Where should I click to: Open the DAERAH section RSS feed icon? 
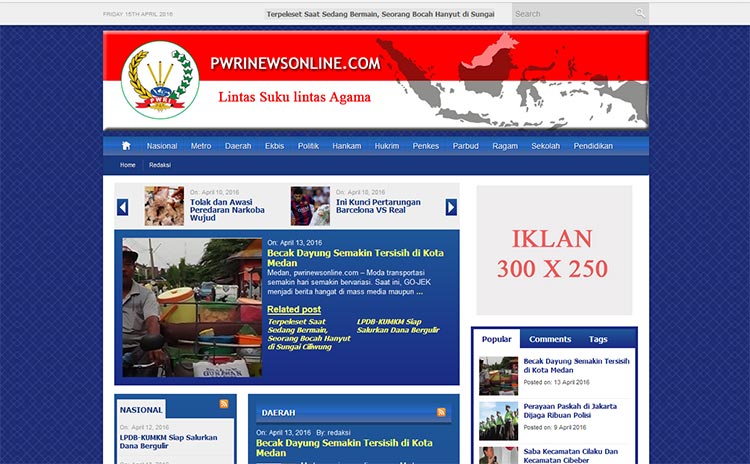(441, 412)
